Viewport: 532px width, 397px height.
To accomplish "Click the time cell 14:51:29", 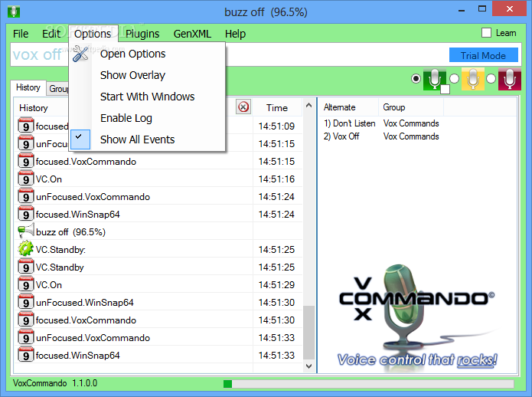I will point(276,284).
